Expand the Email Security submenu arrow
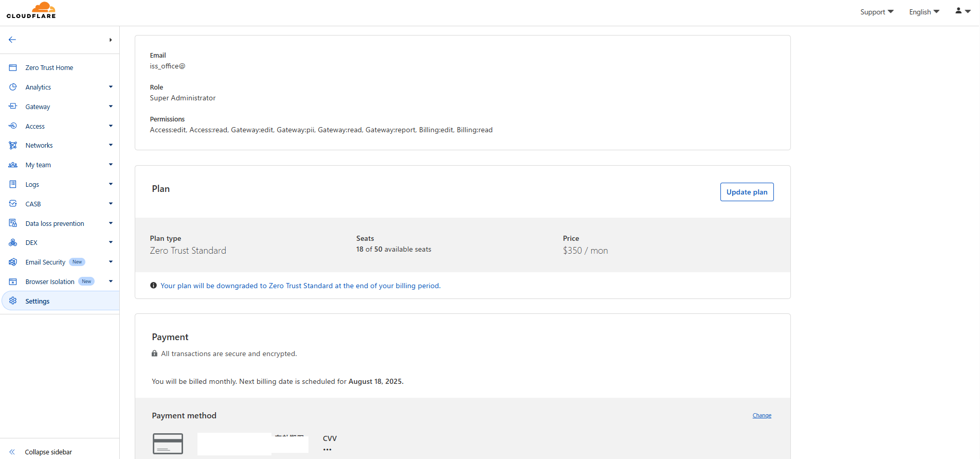The image size is (980, 459). tap(111, 262)
